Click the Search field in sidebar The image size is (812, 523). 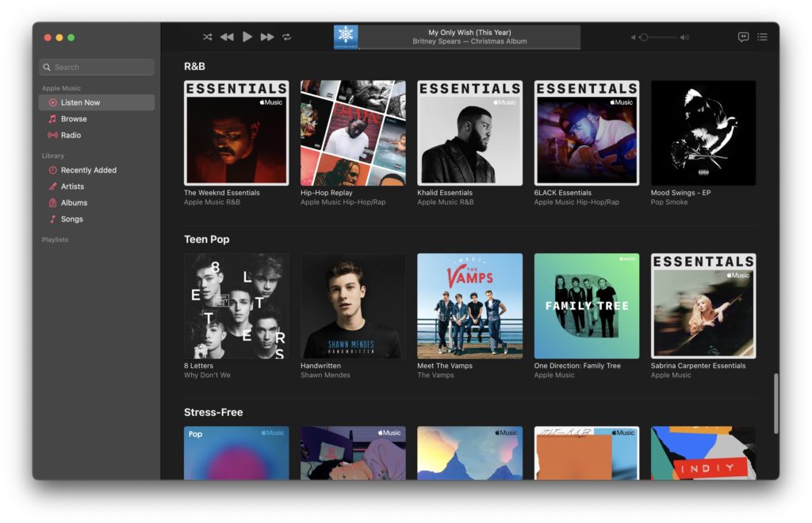(x=97, y=67)
